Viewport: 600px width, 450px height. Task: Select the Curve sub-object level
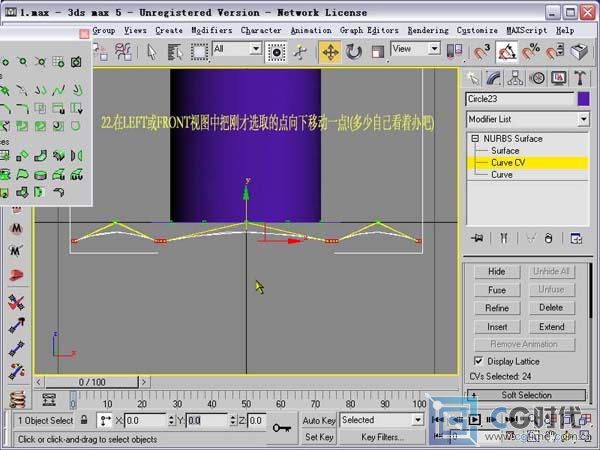[x=502, y=174]
